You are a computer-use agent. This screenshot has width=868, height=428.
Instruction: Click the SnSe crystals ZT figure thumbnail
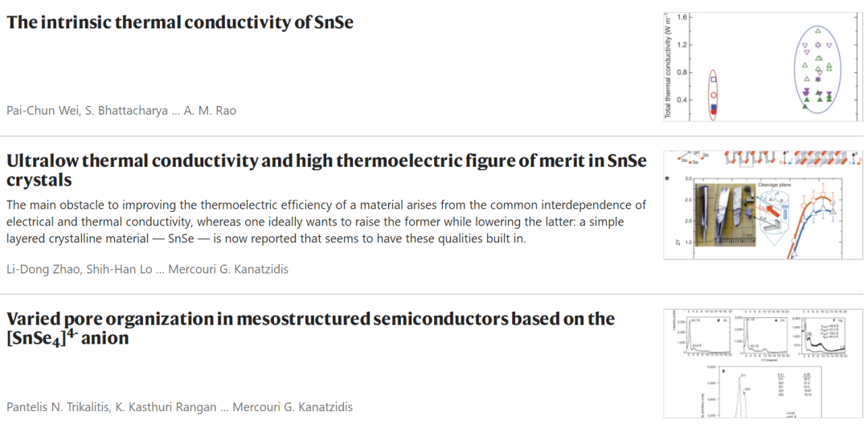pyautogui.click(x=764, y=205)
